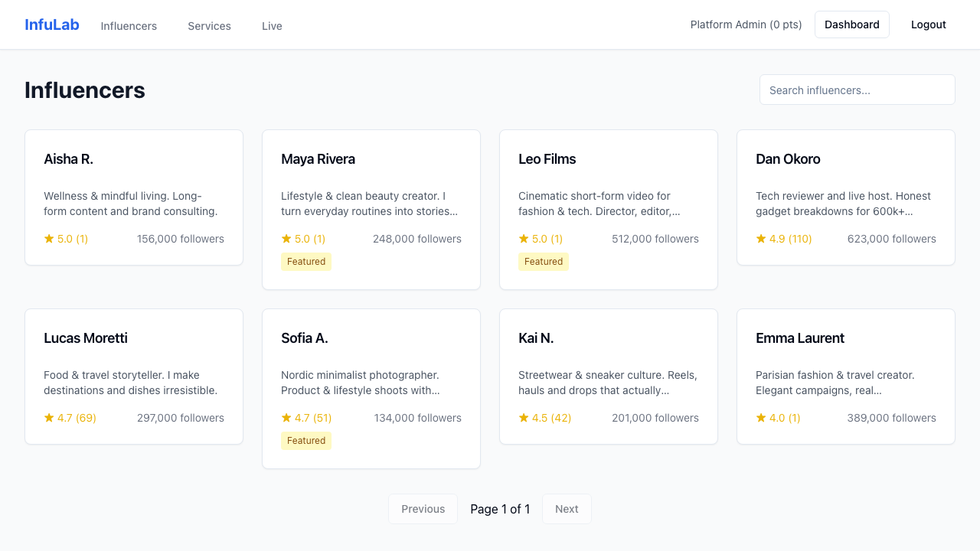
Task: Open Kai N. profile card
Action: [x=609, y=377]
